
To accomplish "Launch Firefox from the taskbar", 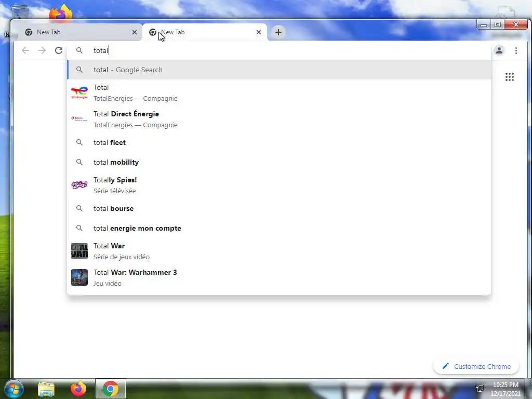I will 78,389.
